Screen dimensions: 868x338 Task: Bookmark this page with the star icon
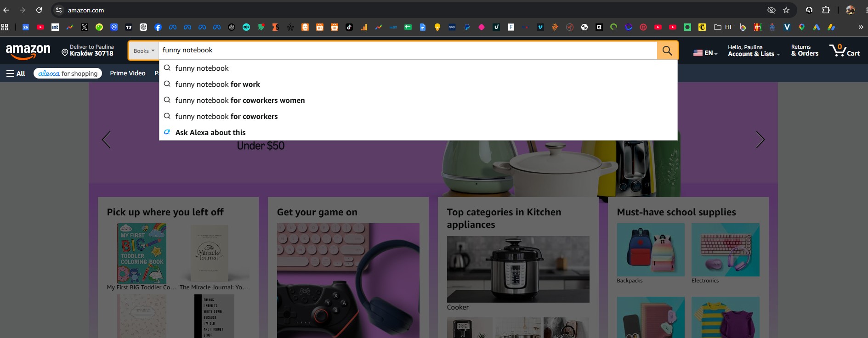click(786, 10)
